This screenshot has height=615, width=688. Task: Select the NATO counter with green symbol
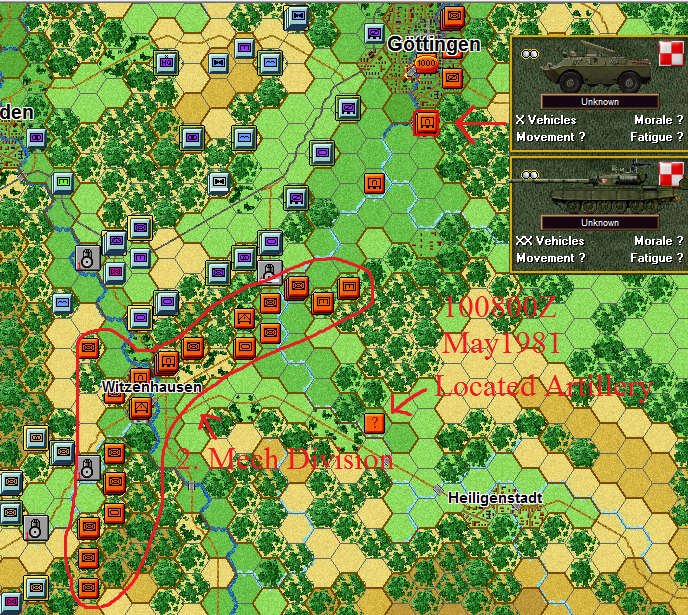[63, 182]
